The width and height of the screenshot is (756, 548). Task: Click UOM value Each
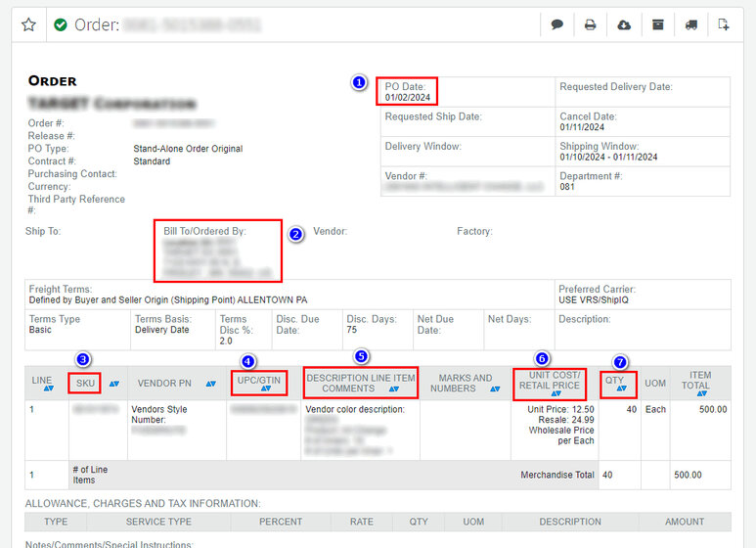pos(655,410)
